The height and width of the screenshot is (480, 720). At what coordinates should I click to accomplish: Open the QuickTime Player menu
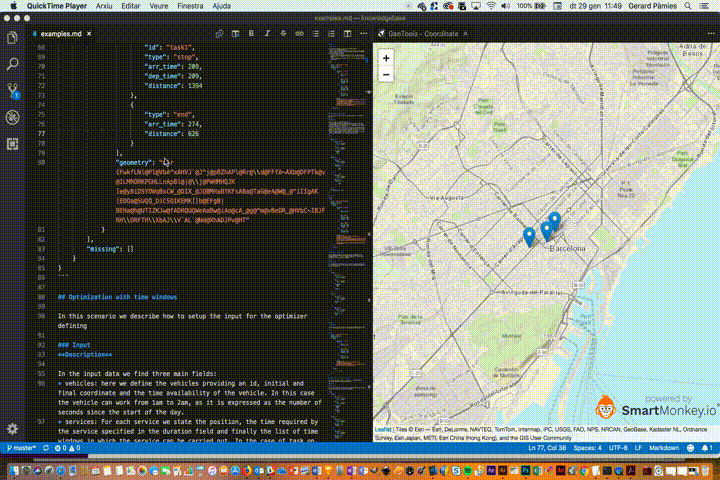coord(56,6)
